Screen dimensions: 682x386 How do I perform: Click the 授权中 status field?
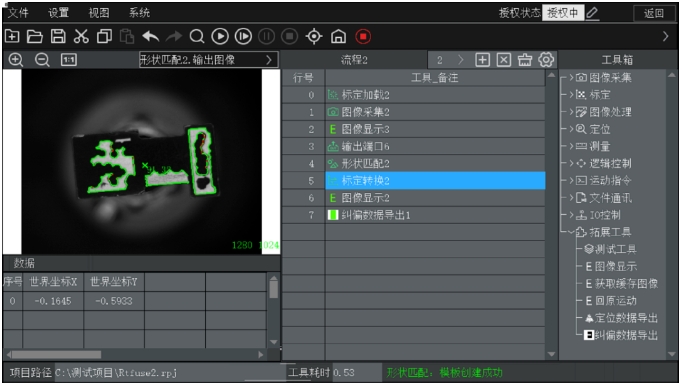pos(563,13)
